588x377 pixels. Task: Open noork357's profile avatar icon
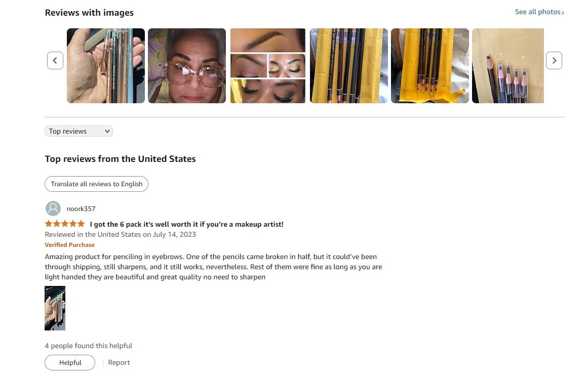[53, 208]
